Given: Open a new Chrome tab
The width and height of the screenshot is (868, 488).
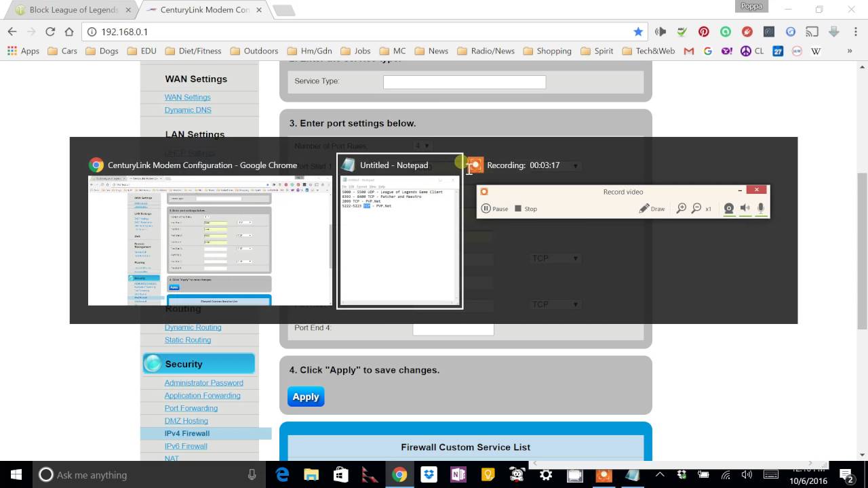Looking at the screenshot, I should click(x=283, y=10).
